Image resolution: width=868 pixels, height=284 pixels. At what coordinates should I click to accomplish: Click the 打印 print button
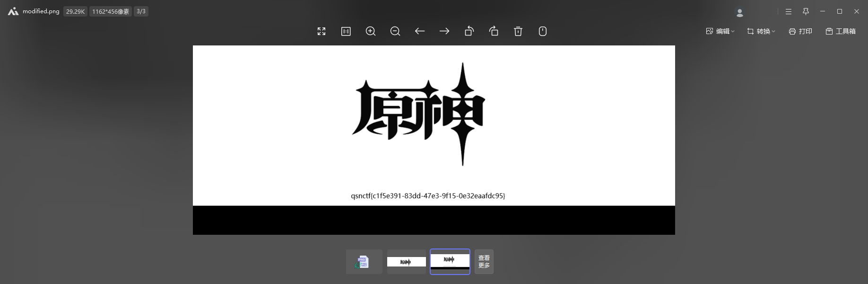point(800,31)
